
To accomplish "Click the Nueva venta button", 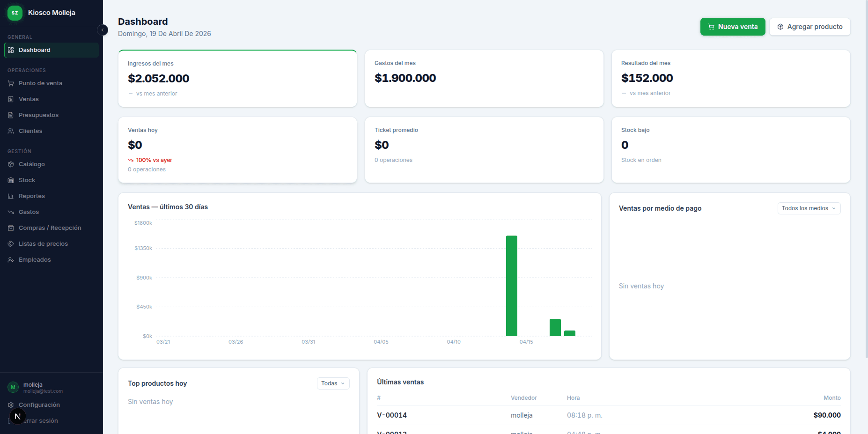I will (733, 27).
